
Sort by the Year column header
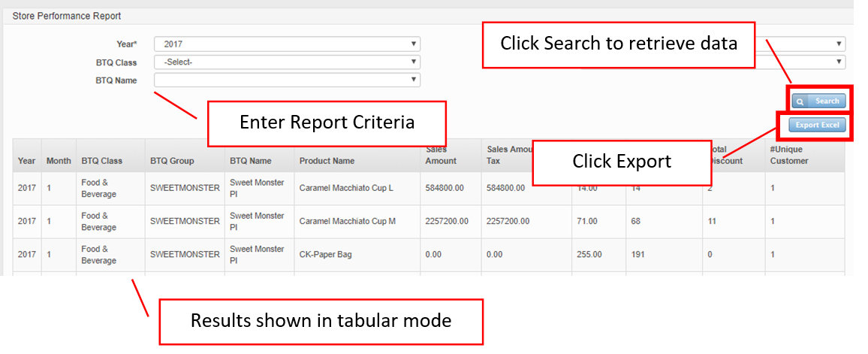[x=26, y=161]
